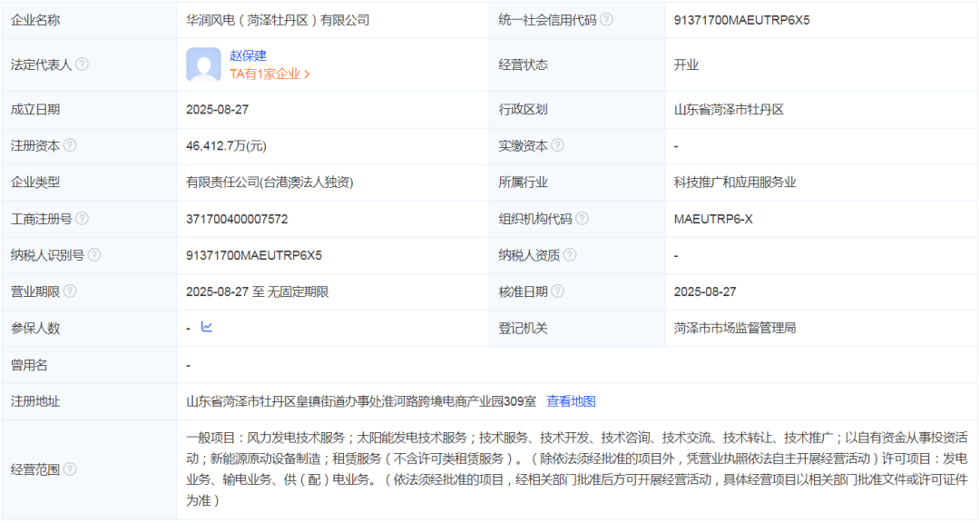Click the 组织机构代码 label
The height and width of the screenshot is (523, 980).
pyautogui.click(x=535, y=219)
